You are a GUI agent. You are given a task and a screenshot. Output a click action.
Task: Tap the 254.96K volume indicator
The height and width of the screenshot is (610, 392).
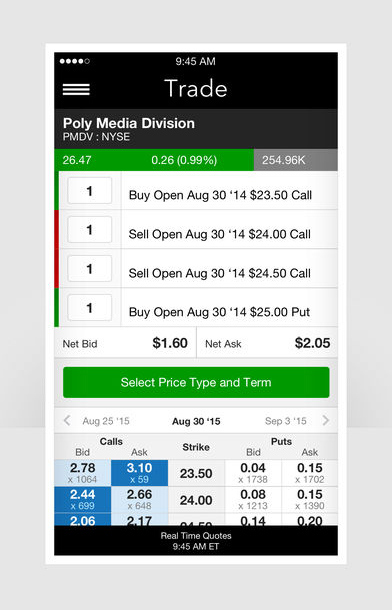click(x=296, y=160)
